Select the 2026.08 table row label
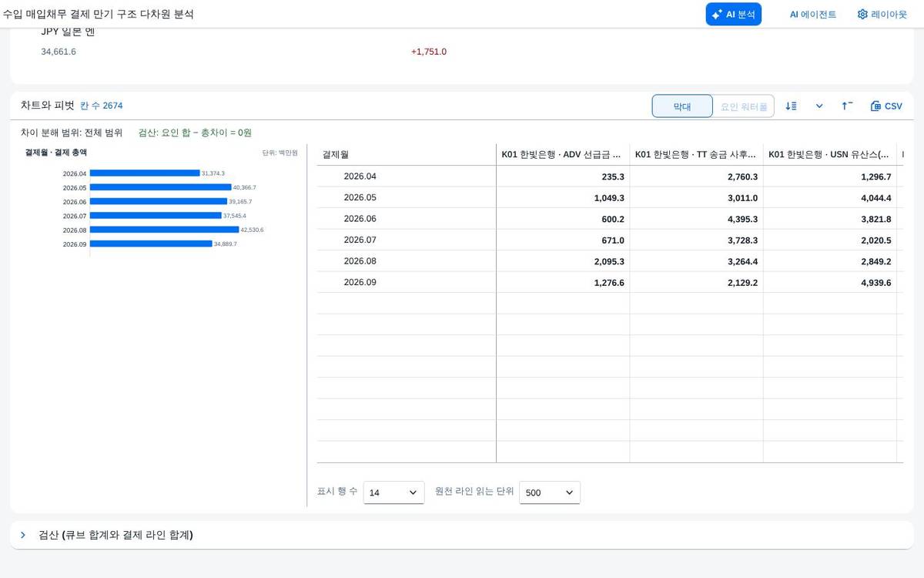The height and width of the screenshot is (578, 924). pyautogui.click(x=360, y=261)
